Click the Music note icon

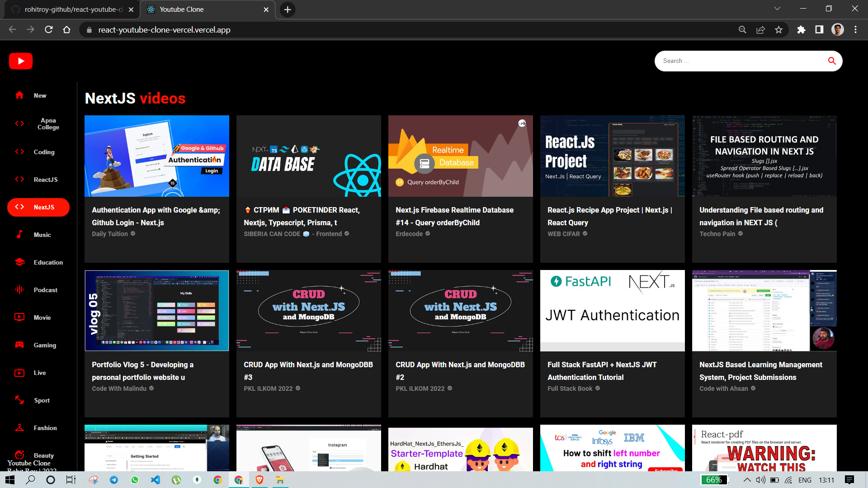(x=19, y=234)
